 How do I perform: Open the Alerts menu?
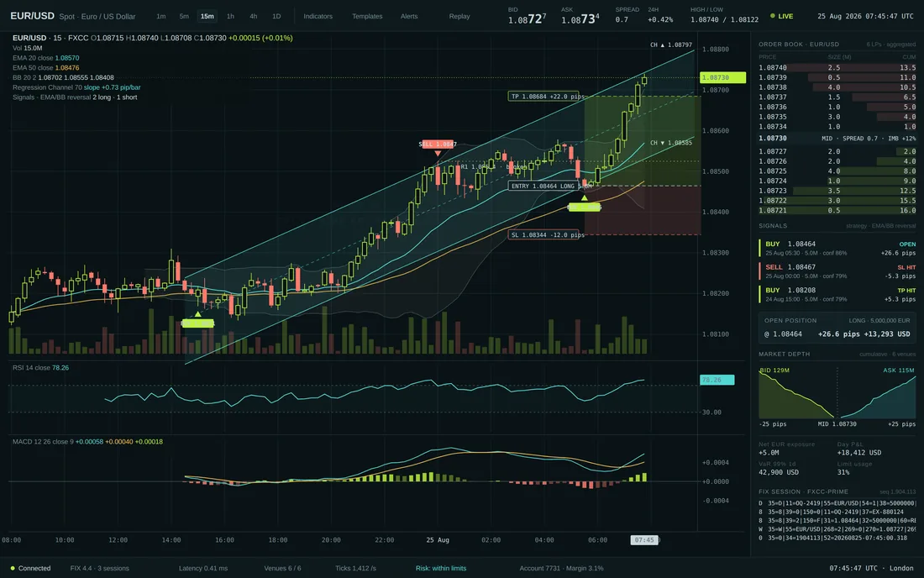pos(409,17)
